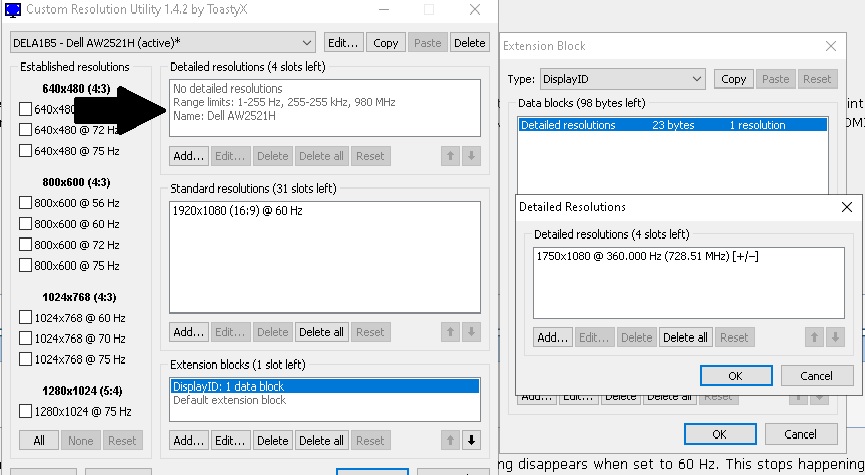The height and width of the screenshot is (475, 865).
Task: Close the Extension Block dialog
Action: point(830,46)
